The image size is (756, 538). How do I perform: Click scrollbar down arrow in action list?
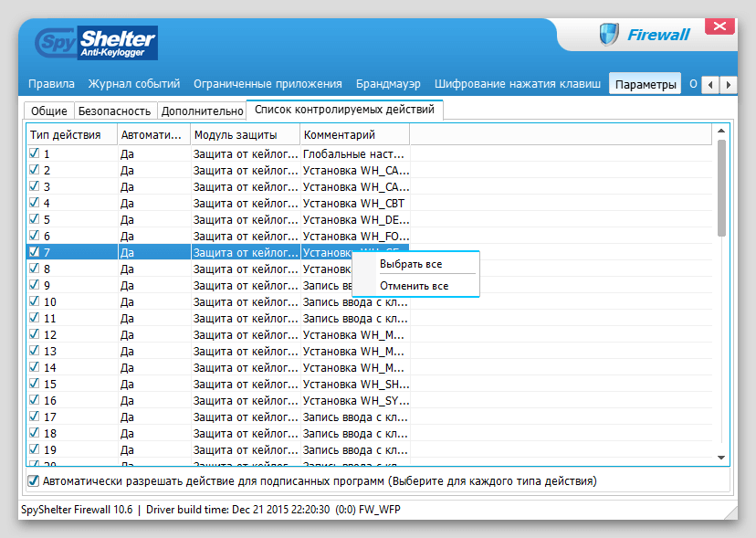click(721, 458)
